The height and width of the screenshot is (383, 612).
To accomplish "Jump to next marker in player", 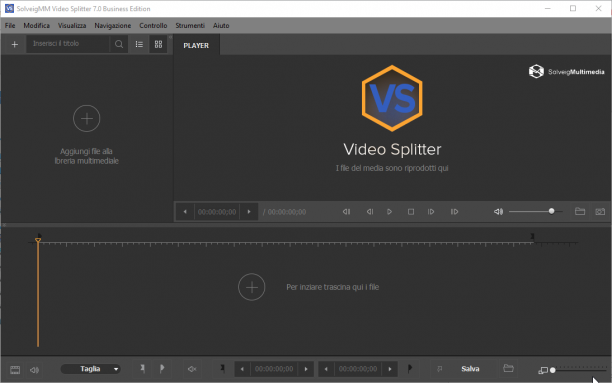I will [x=454, y=212].
